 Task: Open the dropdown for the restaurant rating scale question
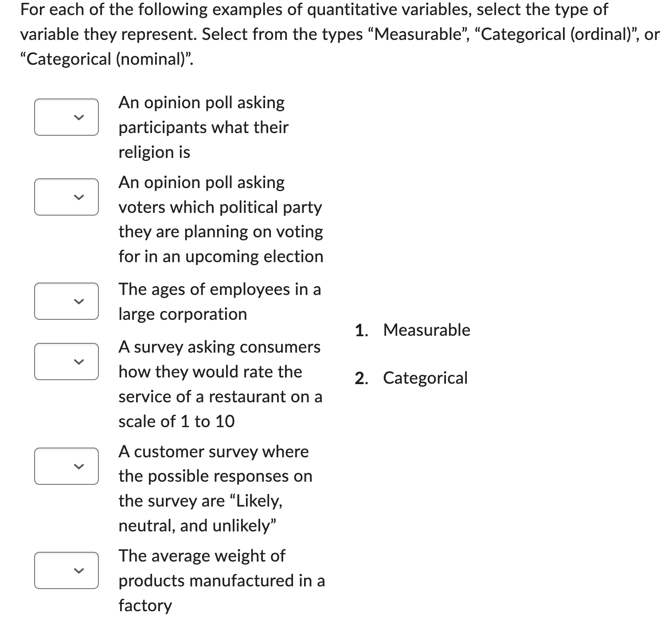pyautogui.click(x=66, y=362)
